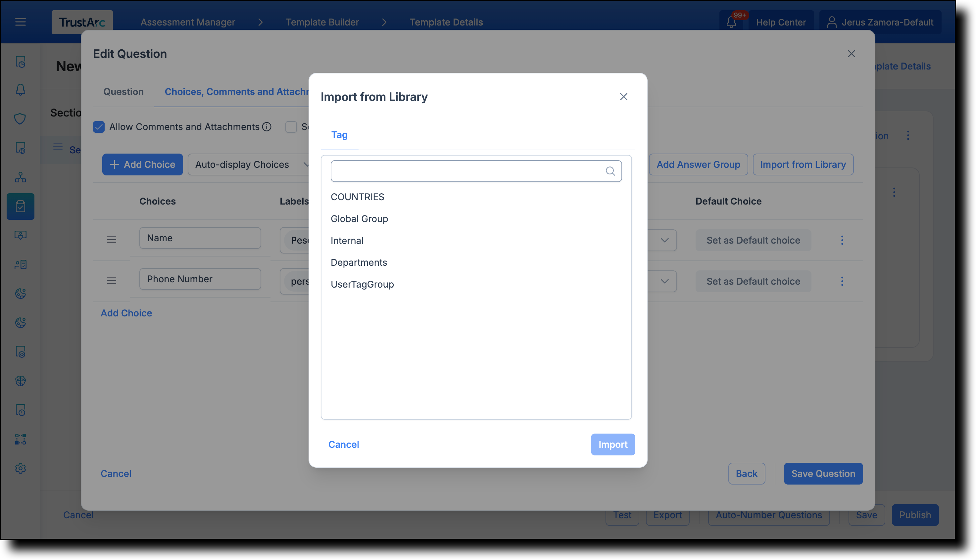976x560 pixels.
Task: Go to Template Builder breadcrumb
Action: click(322, 22)
